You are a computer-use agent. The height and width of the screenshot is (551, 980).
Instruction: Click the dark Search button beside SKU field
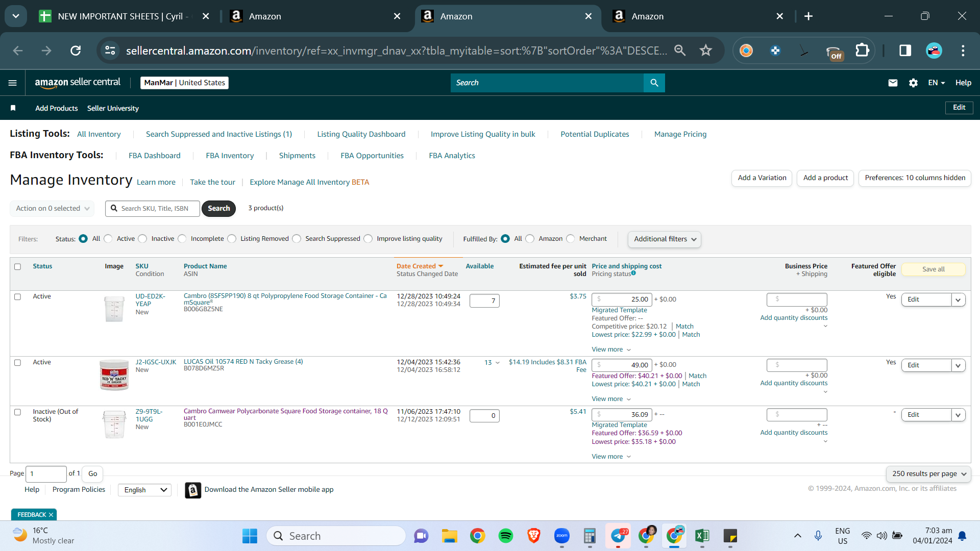point(218,209)
